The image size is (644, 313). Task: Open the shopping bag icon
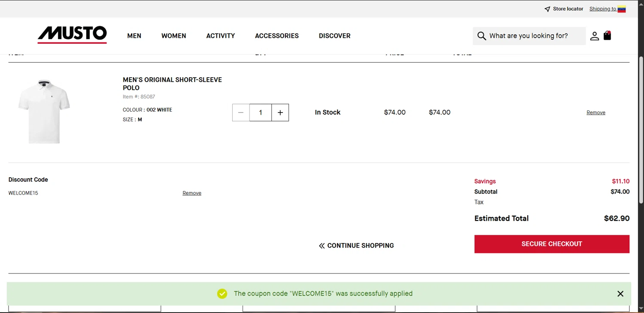coord(607,36)
